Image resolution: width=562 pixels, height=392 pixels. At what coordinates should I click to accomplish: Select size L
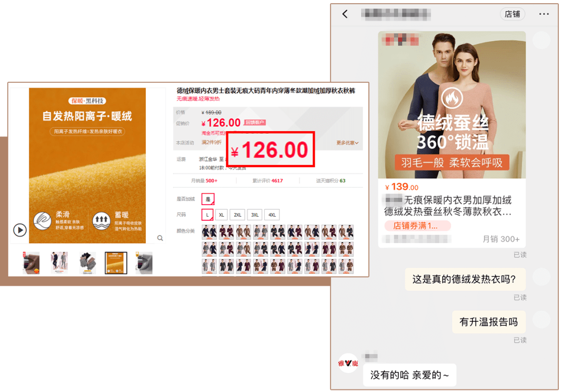207,214
